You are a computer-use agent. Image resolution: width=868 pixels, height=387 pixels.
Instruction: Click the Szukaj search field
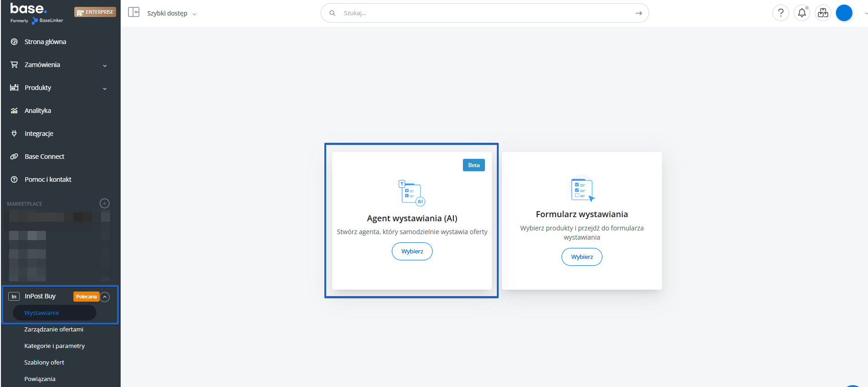click(x=482, y=13)
